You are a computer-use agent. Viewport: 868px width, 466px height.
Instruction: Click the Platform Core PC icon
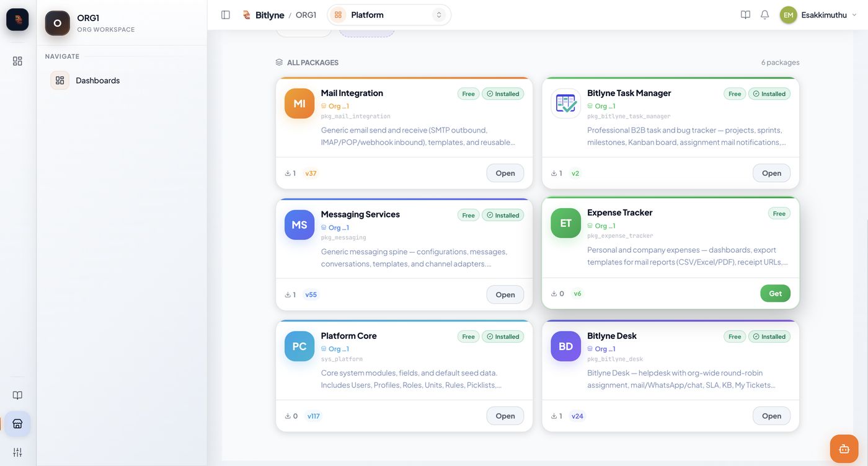click(x=299, y=346)
